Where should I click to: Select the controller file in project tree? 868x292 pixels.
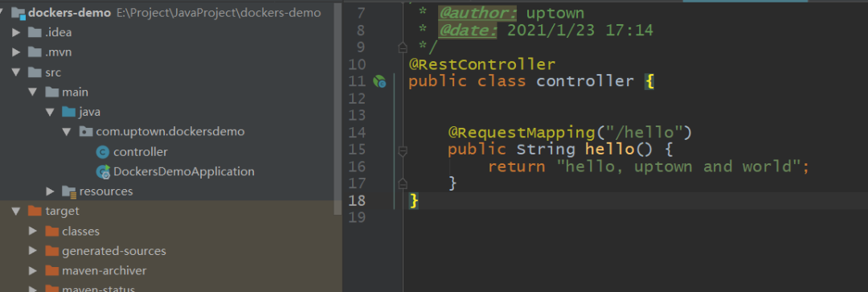pyautogui.click(x=140, y=152)
